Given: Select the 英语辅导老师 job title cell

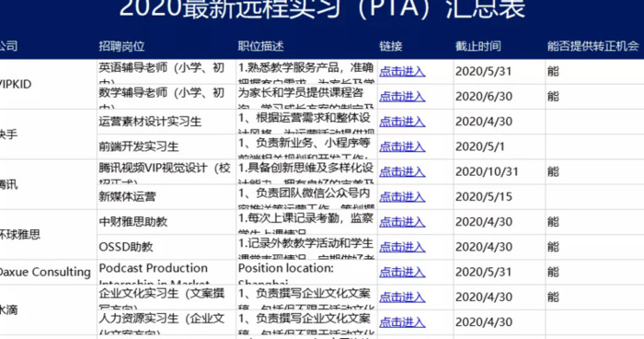Looking at the screenshot, I should 167,72.
